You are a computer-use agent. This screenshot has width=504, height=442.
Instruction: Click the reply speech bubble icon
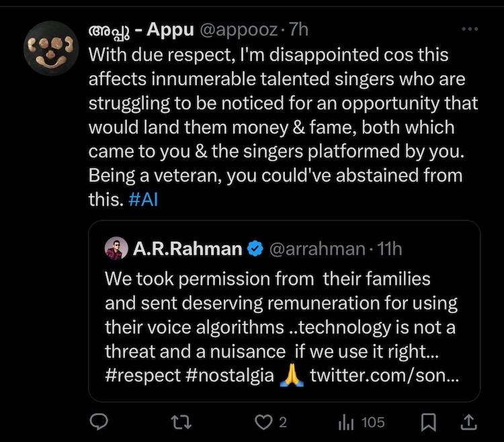(99, 422)
